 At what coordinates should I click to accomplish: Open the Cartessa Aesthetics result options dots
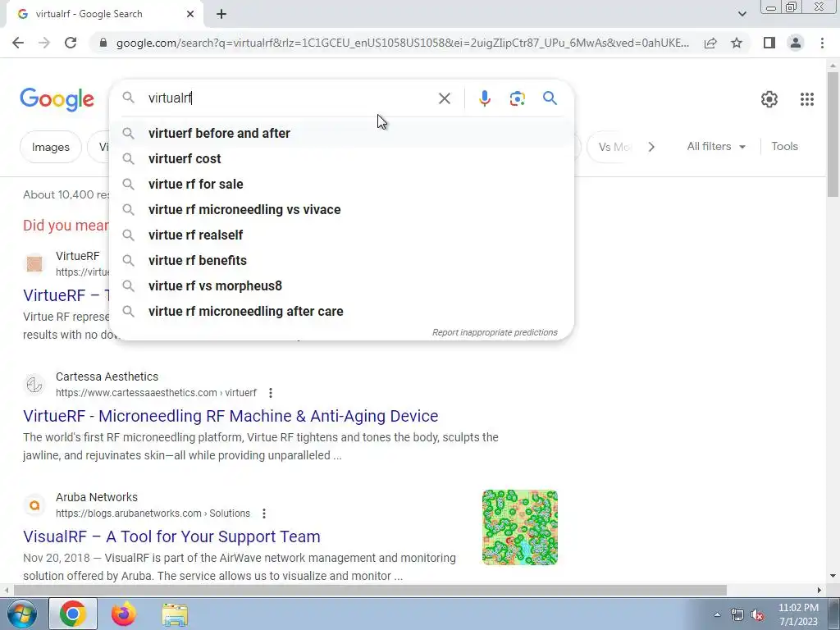tap(271, 393)
